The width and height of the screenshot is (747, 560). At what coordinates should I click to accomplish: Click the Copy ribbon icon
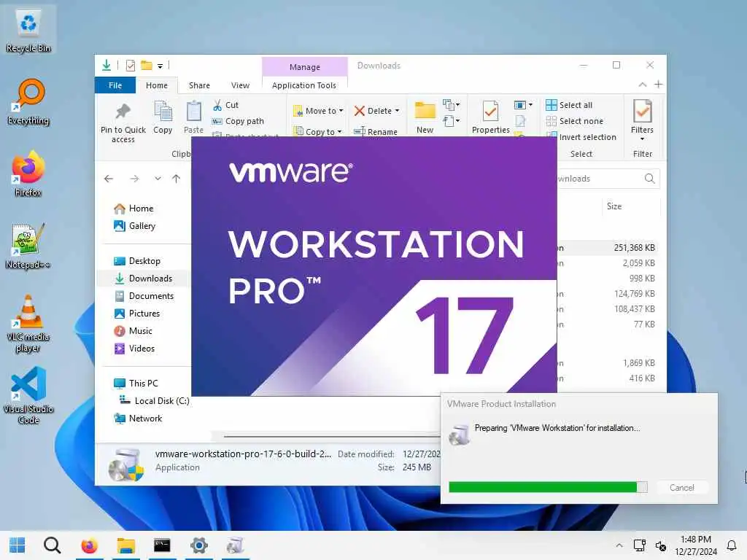pos(163,111)
